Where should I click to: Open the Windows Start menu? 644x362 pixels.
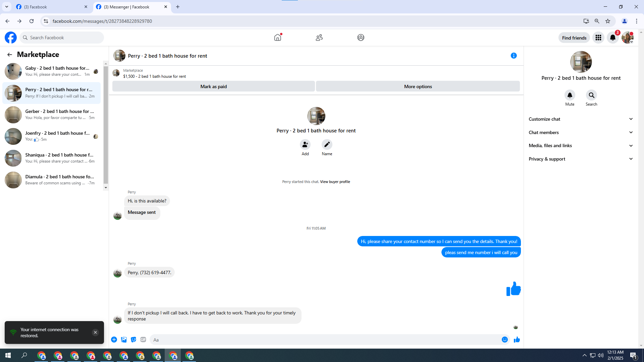[8, 355]
